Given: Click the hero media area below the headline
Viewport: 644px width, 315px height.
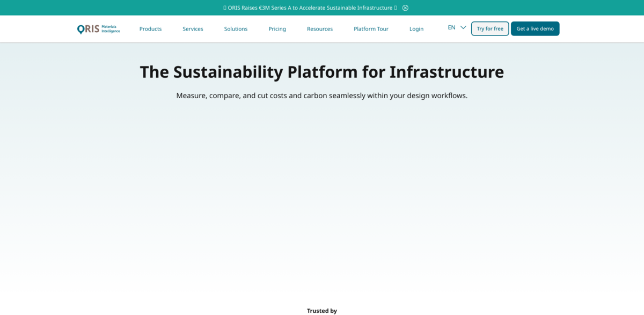Looking at the screenshot, I should pos(322,199).
